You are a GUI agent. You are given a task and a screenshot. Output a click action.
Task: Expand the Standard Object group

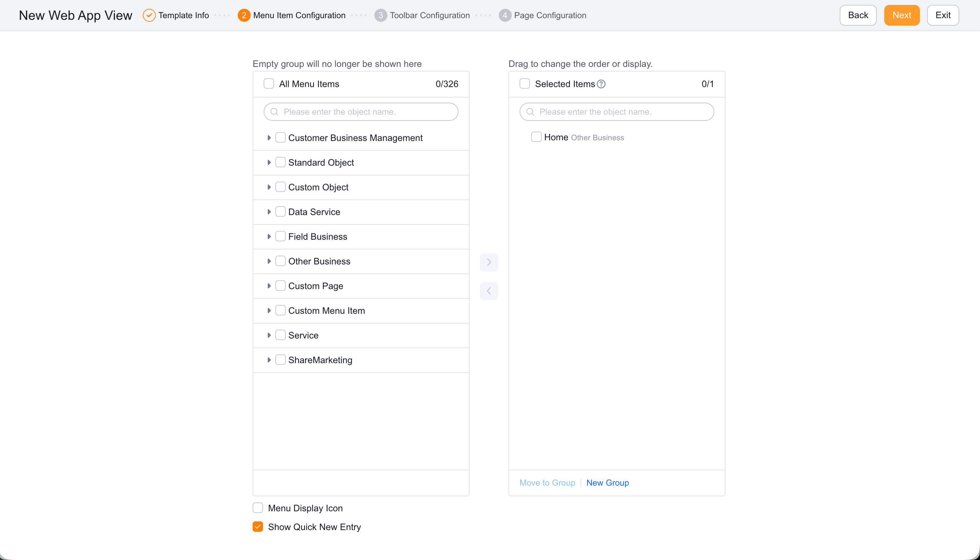[x=269, y=162]
